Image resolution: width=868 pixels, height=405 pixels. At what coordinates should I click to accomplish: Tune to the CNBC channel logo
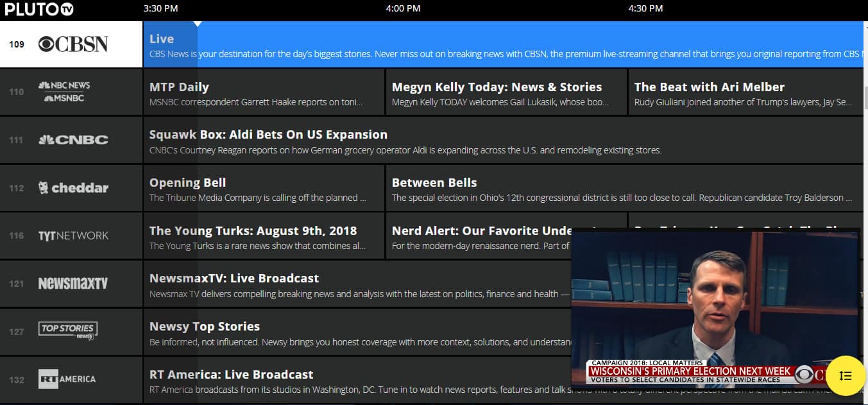(x=73, y=139)
